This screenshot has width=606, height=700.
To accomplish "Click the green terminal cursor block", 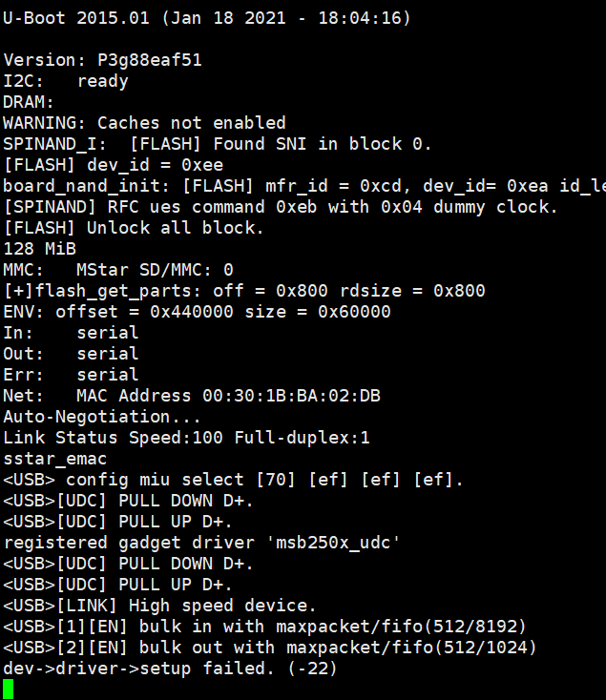I will click(x=9, y=690).
